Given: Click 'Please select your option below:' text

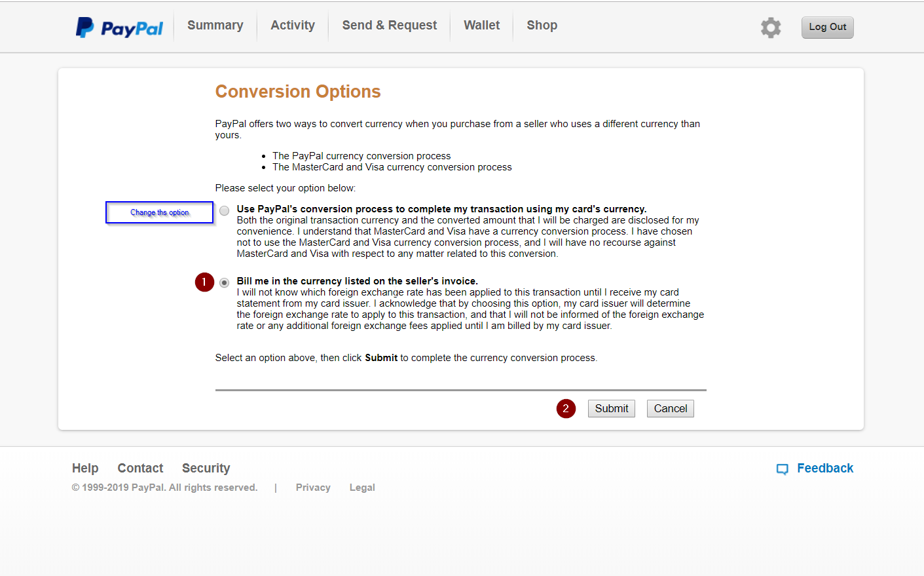Looking at the screenshot, I should [x=286, y=188].
